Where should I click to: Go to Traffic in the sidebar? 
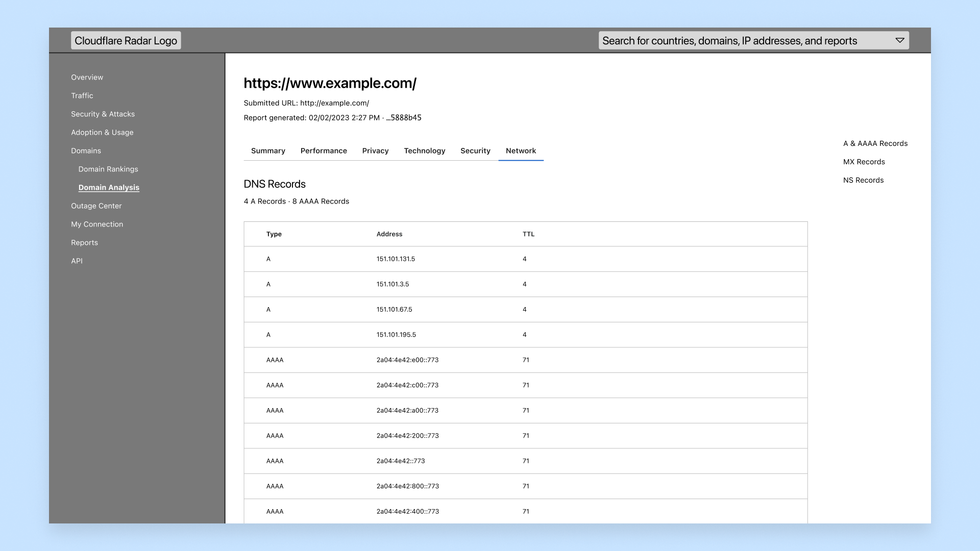(x=82, y=96)
